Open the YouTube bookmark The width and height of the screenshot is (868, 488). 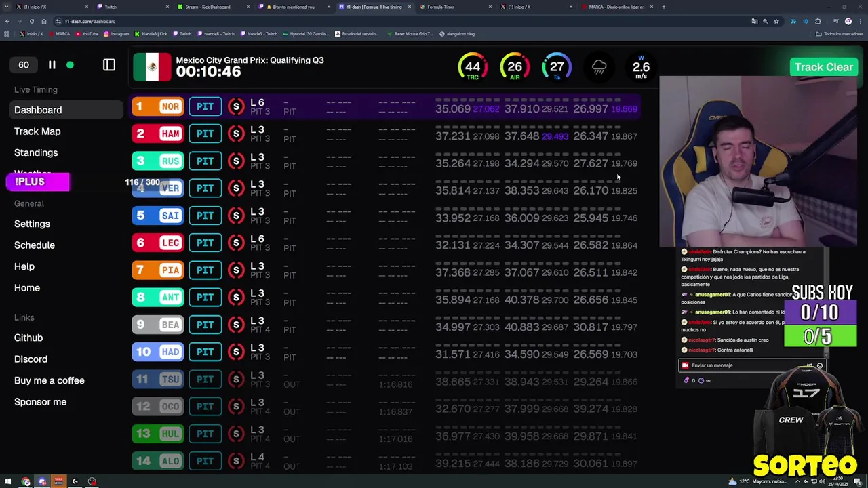tap(87, 33)
